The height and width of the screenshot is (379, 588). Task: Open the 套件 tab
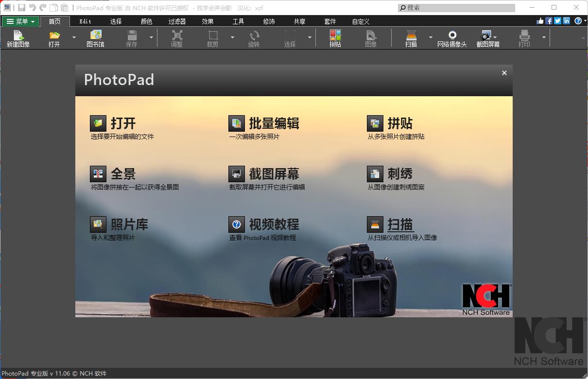click(x=330, y=21)
